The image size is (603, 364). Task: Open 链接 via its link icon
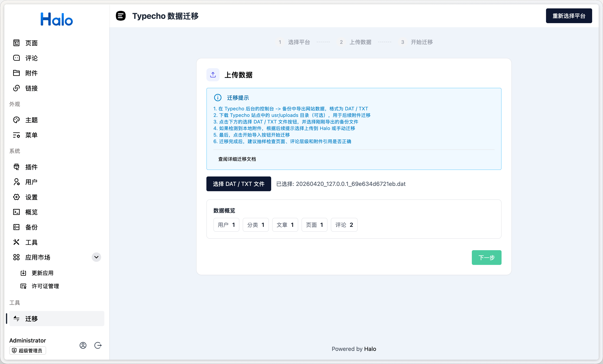click(x=16, y=88)
